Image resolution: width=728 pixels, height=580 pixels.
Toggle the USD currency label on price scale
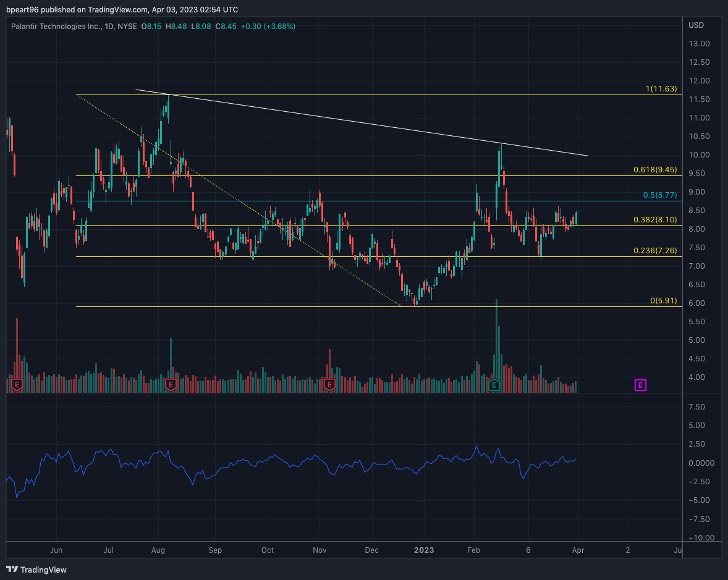pos(695,26)
